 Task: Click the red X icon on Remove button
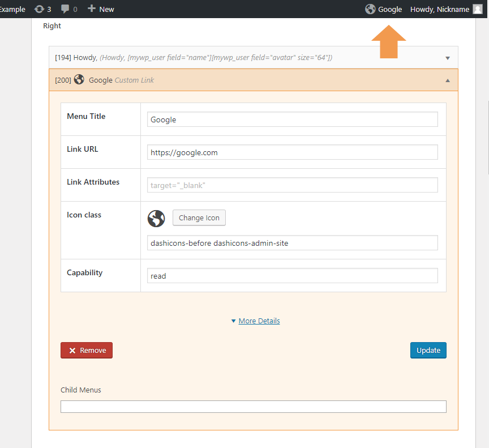(70, 350)
